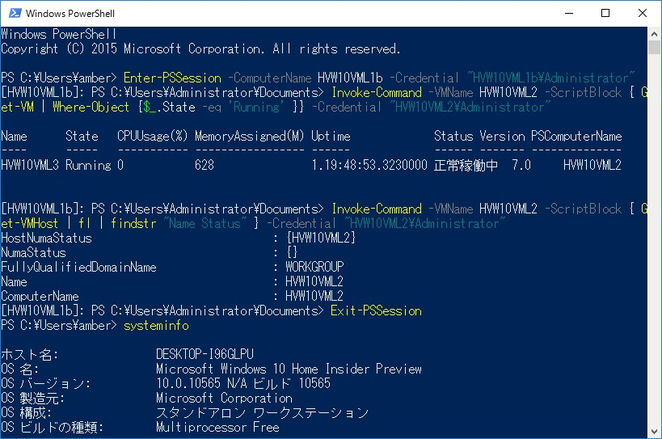This screenshot has width=662, height=439.
Task: Click the WORKGROUP domain value
Action: pos(315,267)
